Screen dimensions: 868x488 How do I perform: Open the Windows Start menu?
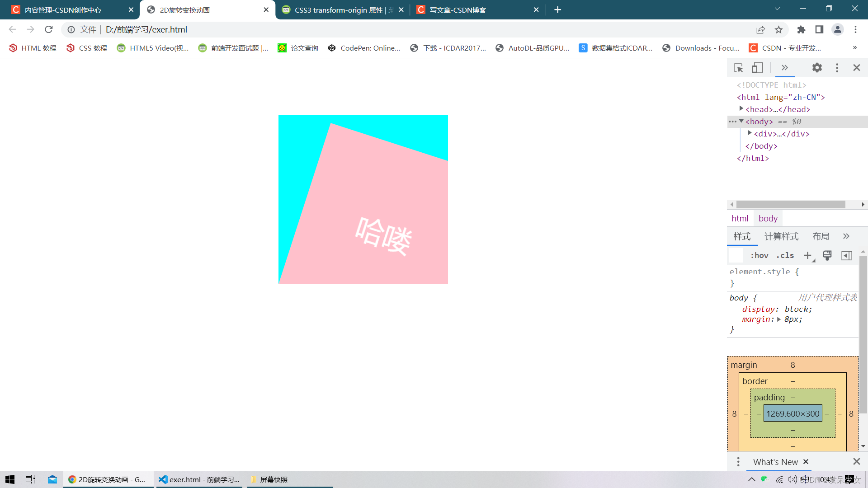pos(10,479)
